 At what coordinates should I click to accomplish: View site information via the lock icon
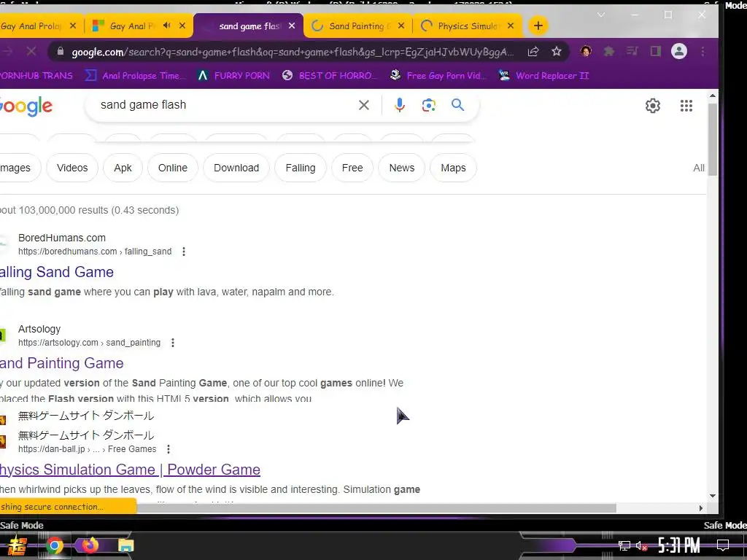point(60,52)
